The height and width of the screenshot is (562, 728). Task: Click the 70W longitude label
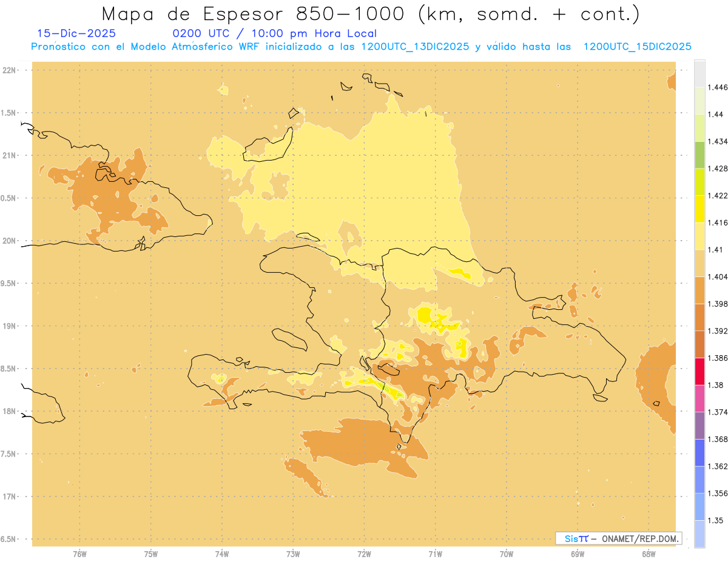[507, 554]
